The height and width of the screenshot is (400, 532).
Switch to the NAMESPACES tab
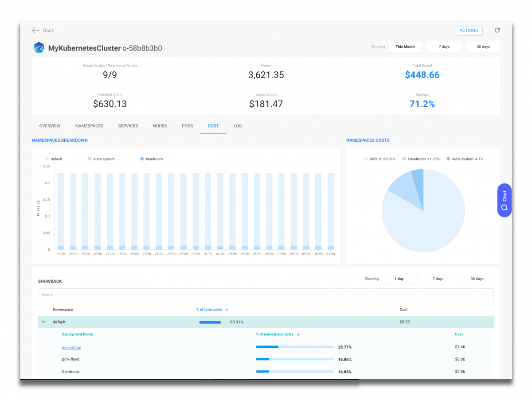point(89,126)
